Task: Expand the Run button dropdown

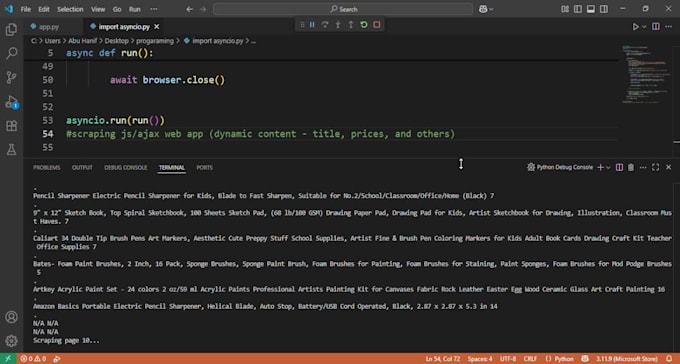Action: pos(644,27)
